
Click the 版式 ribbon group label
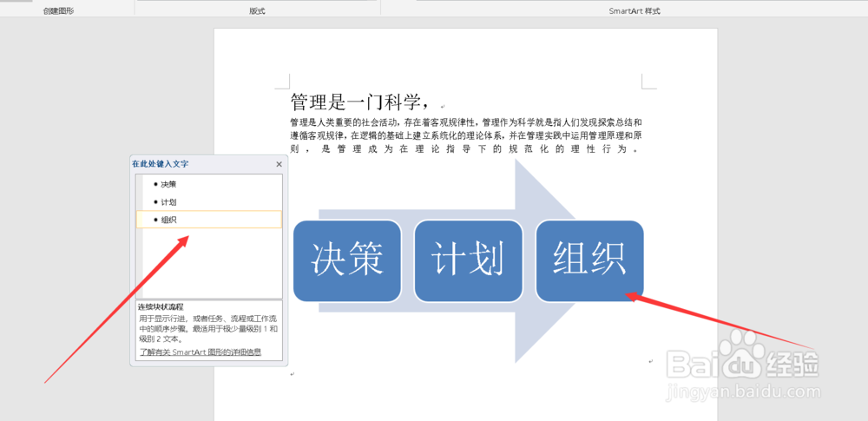(257, 11)
